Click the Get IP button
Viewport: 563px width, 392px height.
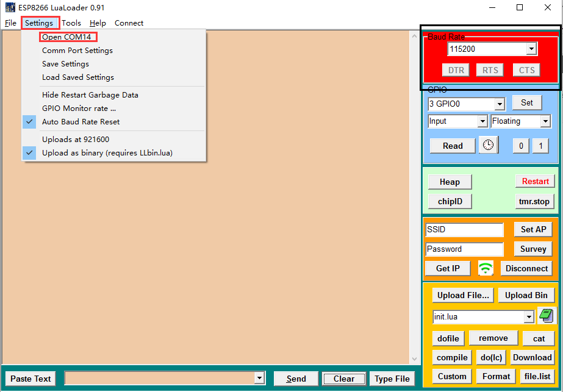448,268
